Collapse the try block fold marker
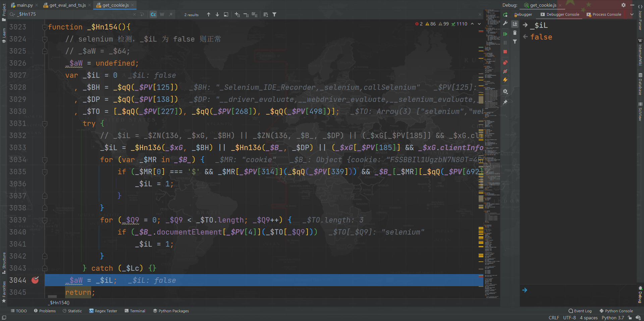Screen dimensions: 644x321 coord(45,124)
